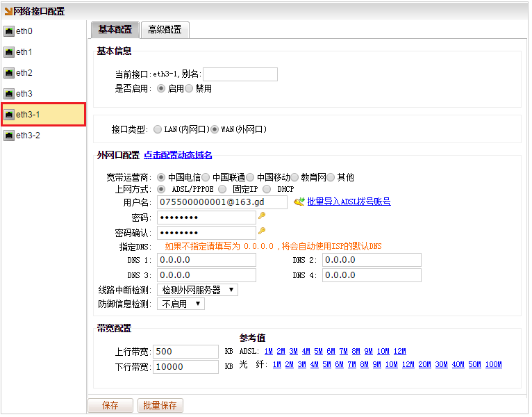Open the 线路中断检测 dropdown

coord(197,290)
